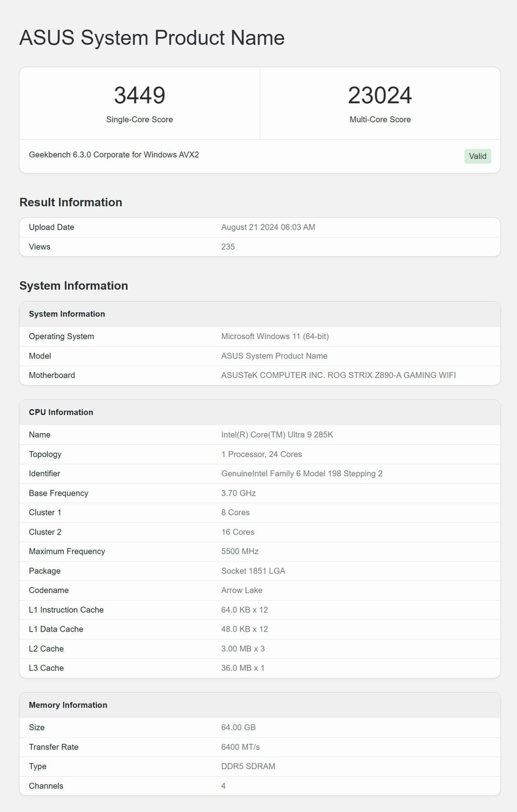Click the Memory Information table header
Image resolution: width=517 pixels, height=812 pixels.
(68, 705)
